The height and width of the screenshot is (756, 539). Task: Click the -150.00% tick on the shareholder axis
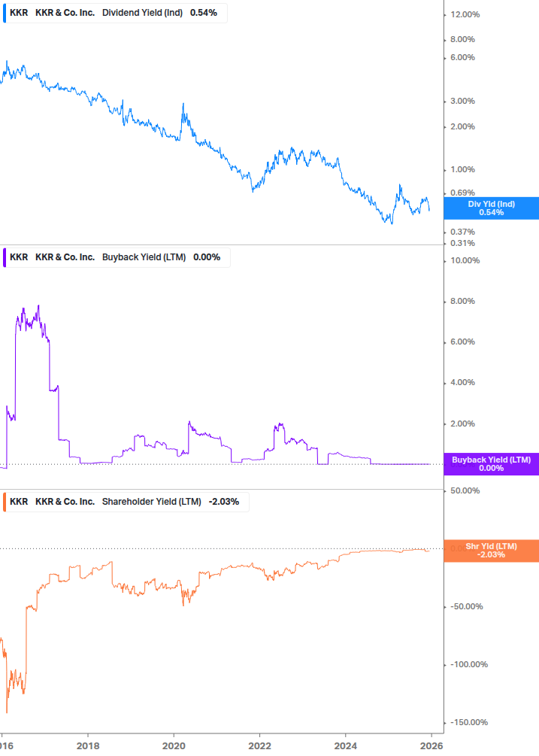[x=468, y=722]
